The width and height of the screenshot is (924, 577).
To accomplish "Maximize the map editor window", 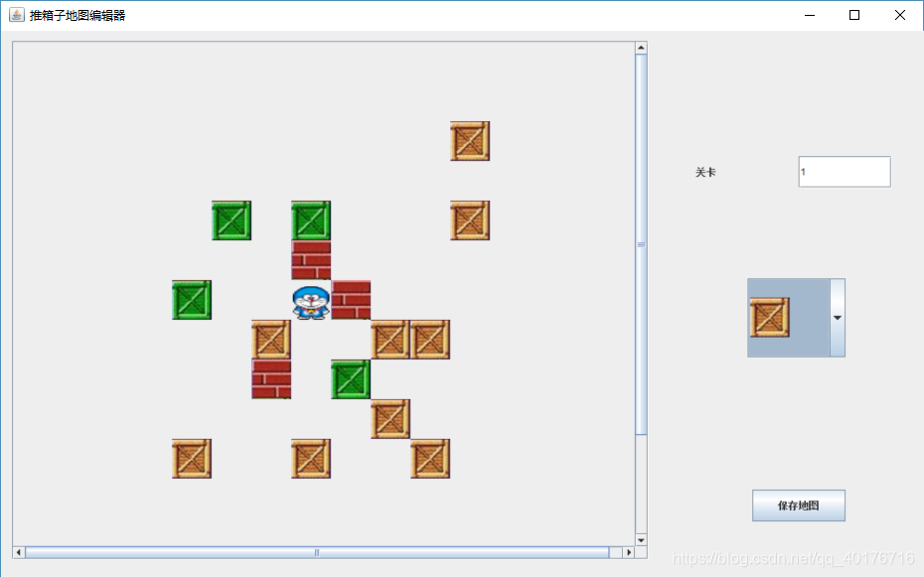I will 853,15.
